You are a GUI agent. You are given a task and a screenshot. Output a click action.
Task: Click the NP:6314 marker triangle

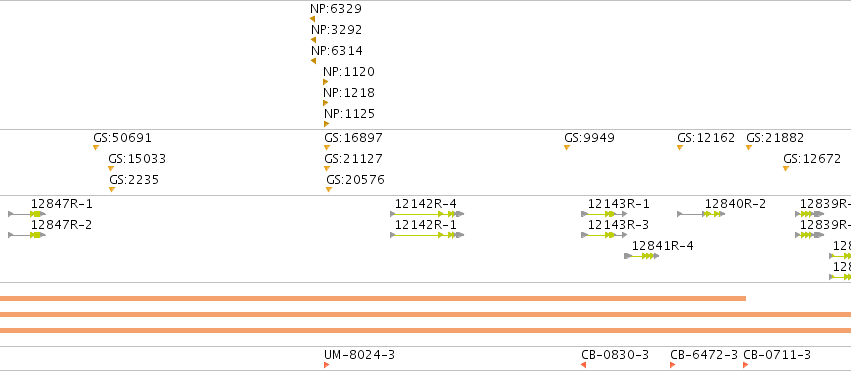(313, 61)
